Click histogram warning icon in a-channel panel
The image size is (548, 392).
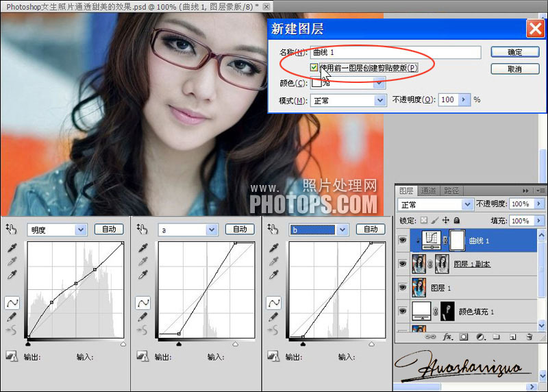click(142, 356)
